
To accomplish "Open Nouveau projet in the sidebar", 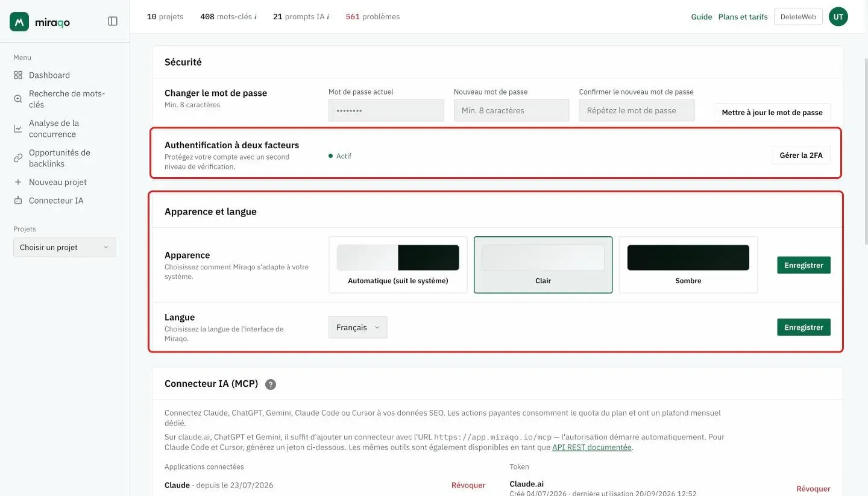I will click(x=58, y=182).
